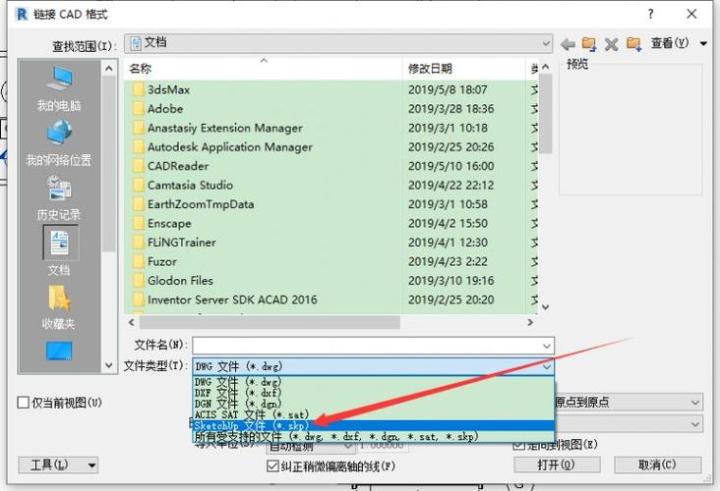Click the 取消 button
This screenshot has height=491, width=720.
(657, 465)
